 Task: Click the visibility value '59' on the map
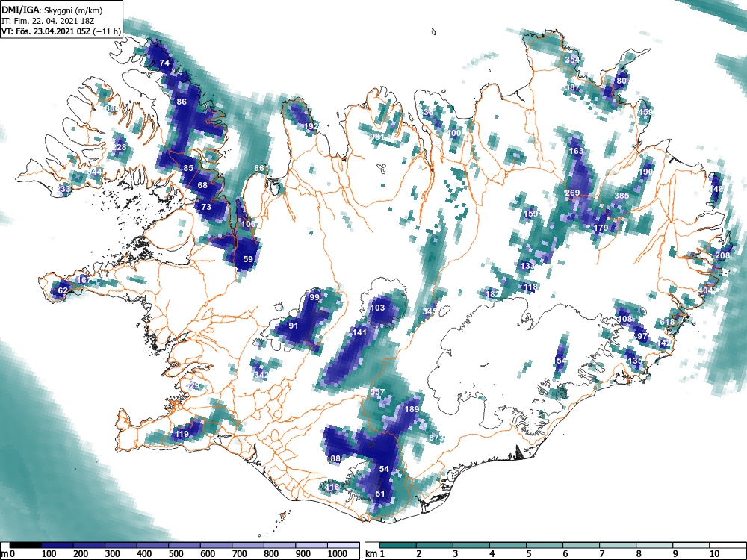click(x=248, y=259)
